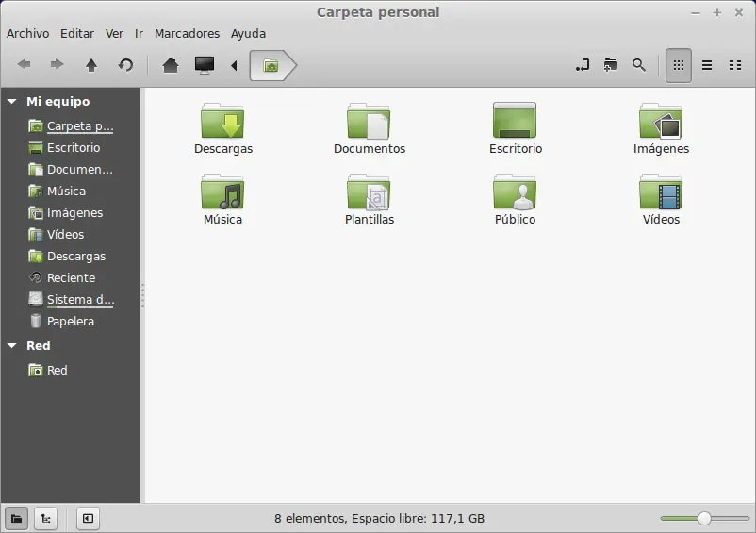
Task: Show places in the sidebar via status bar button
Action: [x=16, y=519]
